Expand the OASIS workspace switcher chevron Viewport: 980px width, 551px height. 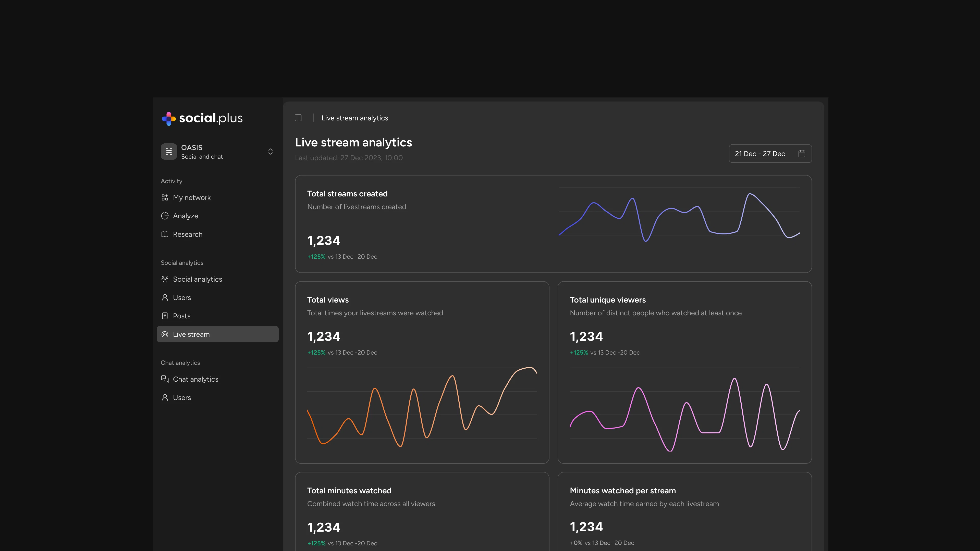point(271,152)
